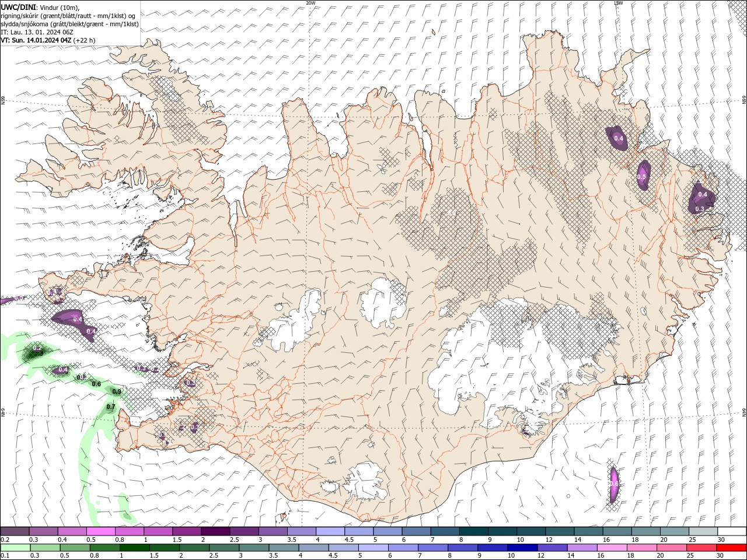Viewport: 747px width, 560px height.
Task: Click the gray-teal swatch labeled 18 in upper scale
Action: pos(645,531)
